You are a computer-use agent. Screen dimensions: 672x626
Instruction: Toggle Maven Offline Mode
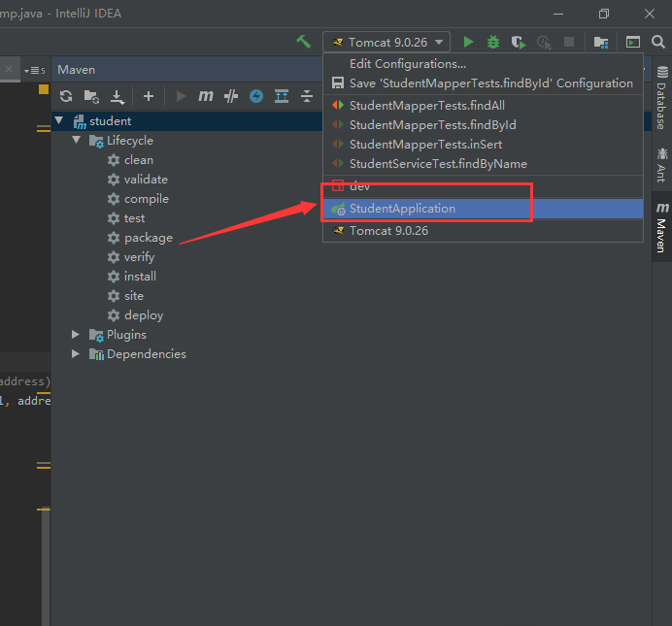pos(230,96)
